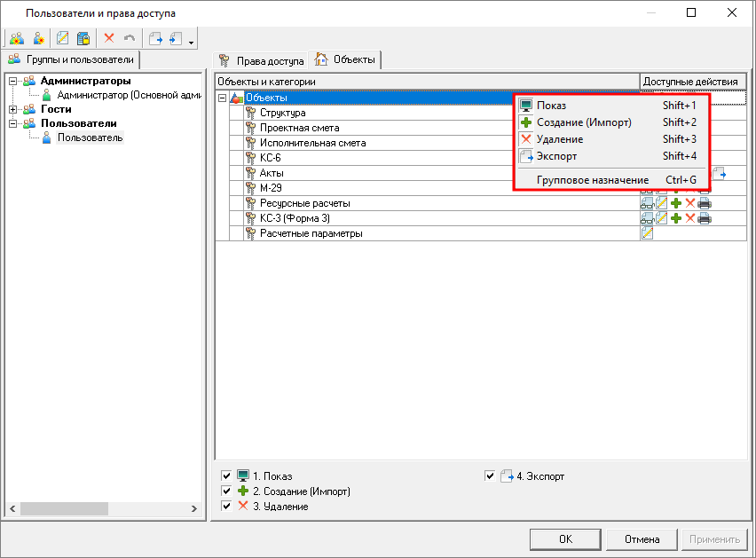This screenshot has height=558, width=756.
Task: Collapse the Администраторы group tree node
Action: 13,81
